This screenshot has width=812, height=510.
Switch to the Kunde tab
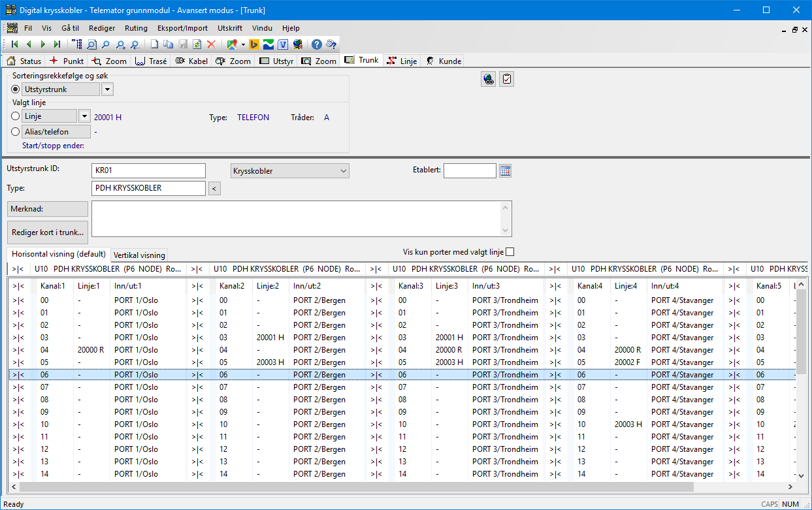point(443,61)
